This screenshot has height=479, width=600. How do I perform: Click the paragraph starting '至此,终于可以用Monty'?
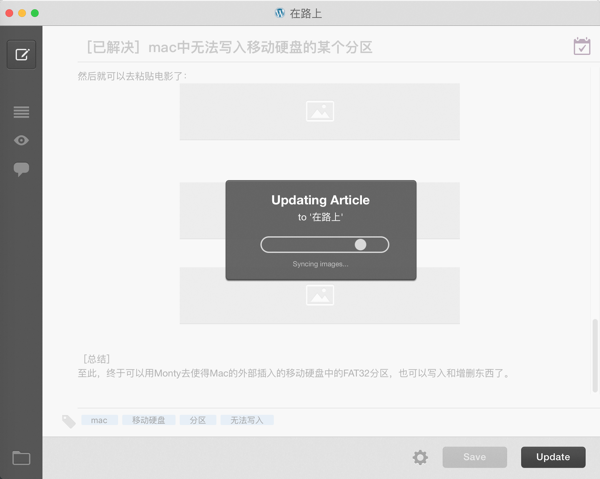[x=294, y=373]
